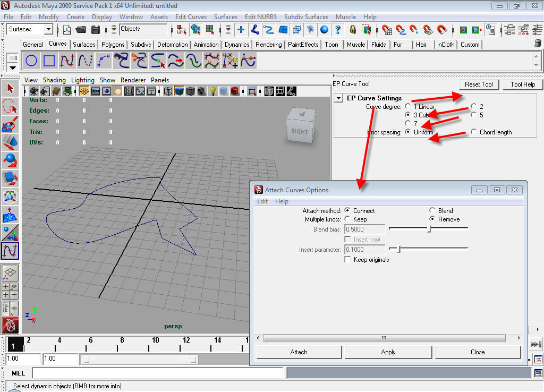Open the Surfaces menu set dropdown

pyautogui.click(x=48, y=30)
